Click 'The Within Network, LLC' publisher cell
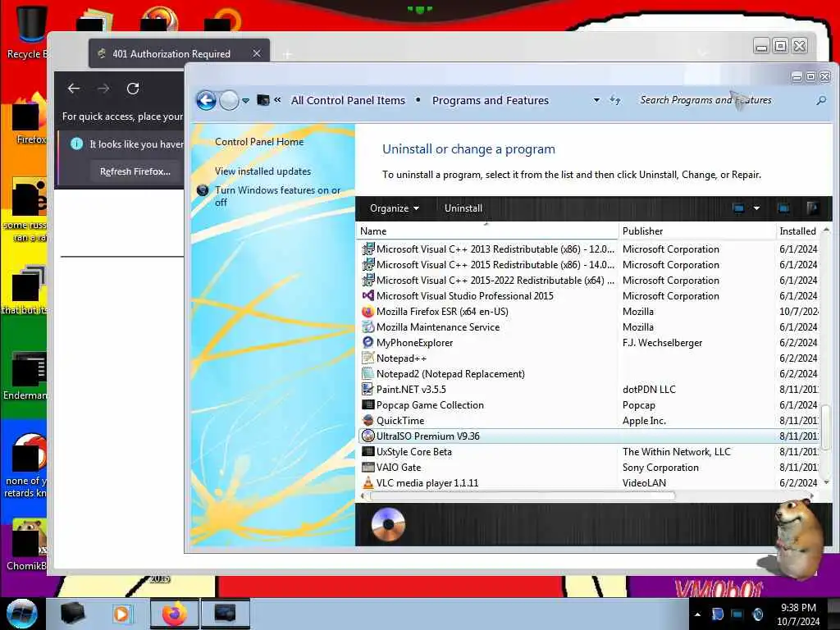Image resolution: width=840 pixels, height=630 pixels. coord(676,452)
